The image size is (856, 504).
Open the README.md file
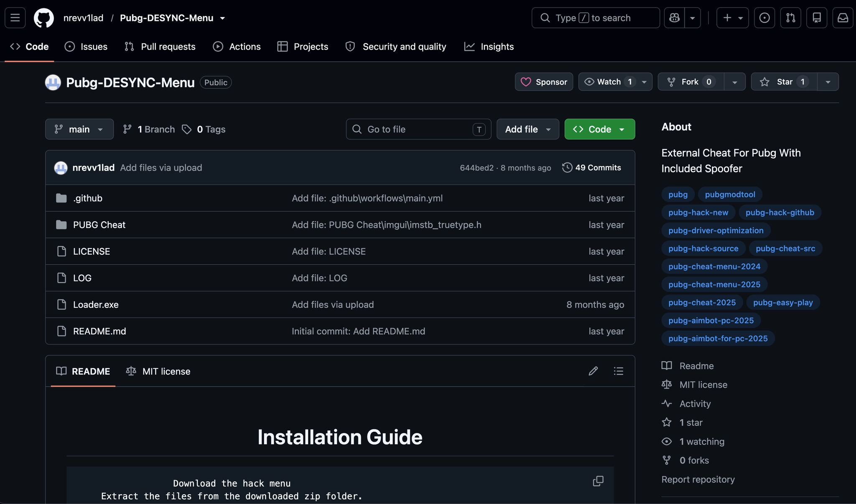[x=99, y=331]
